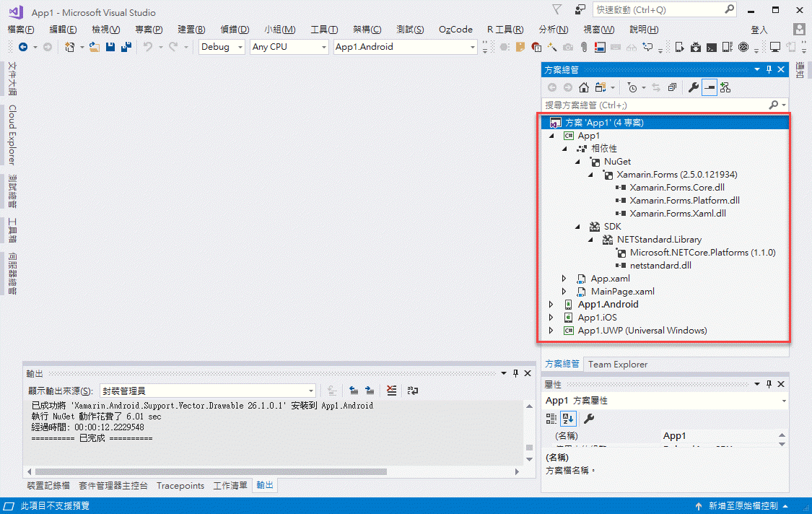
Task: Click the view class diagram icon
Action: (x=725, y=87)
